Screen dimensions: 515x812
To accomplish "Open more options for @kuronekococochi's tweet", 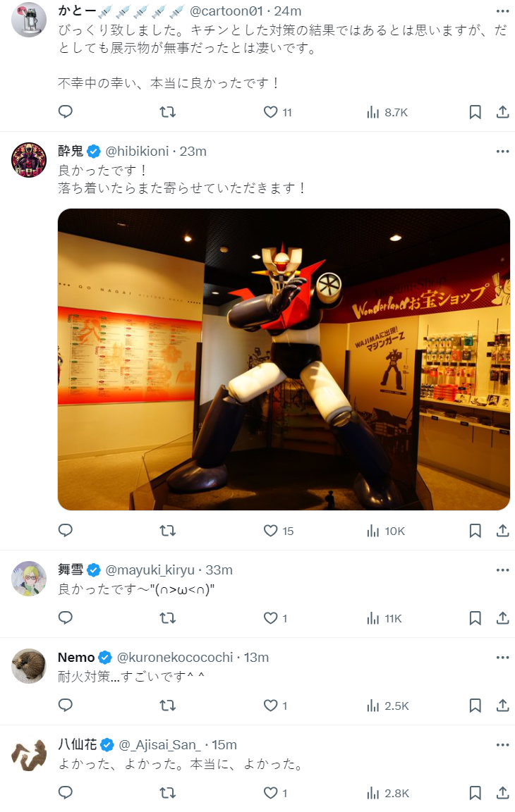I will pyautogui.click(x=502, y=657).
